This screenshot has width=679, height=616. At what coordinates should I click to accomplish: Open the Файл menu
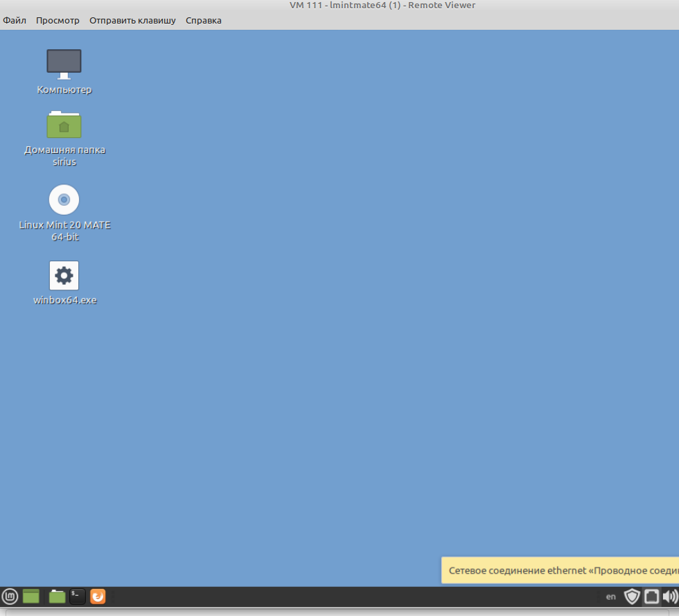pyautogui.click(x=15, y=20)
